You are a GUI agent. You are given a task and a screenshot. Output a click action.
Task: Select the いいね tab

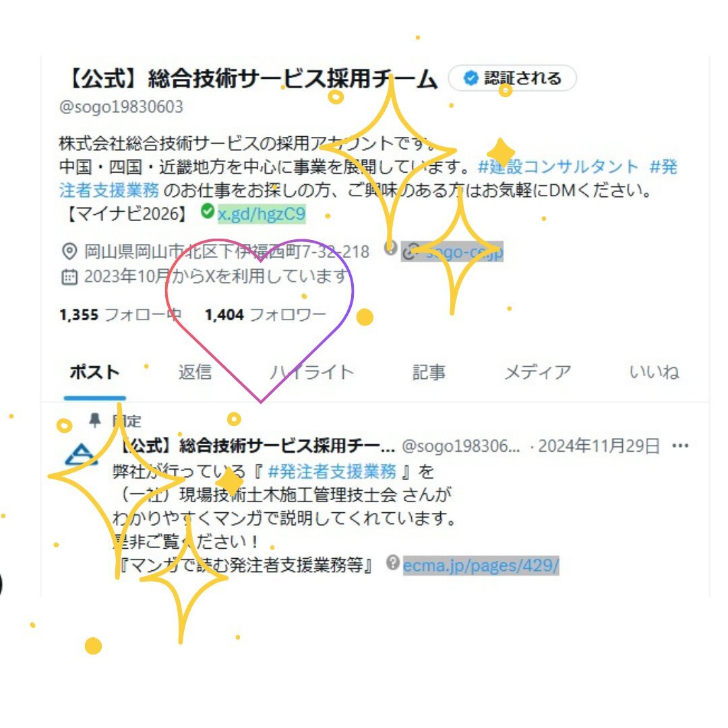(654, 372)
